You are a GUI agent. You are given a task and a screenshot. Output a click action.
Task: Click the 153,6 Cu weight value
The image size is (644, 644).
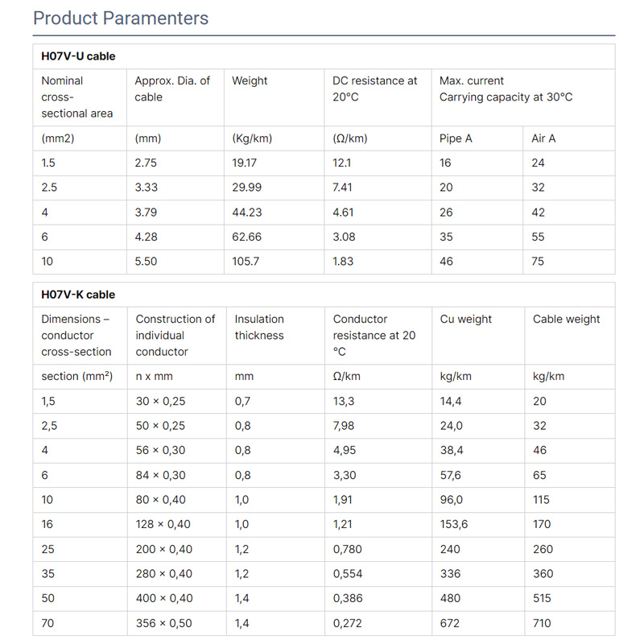(454, 524)
